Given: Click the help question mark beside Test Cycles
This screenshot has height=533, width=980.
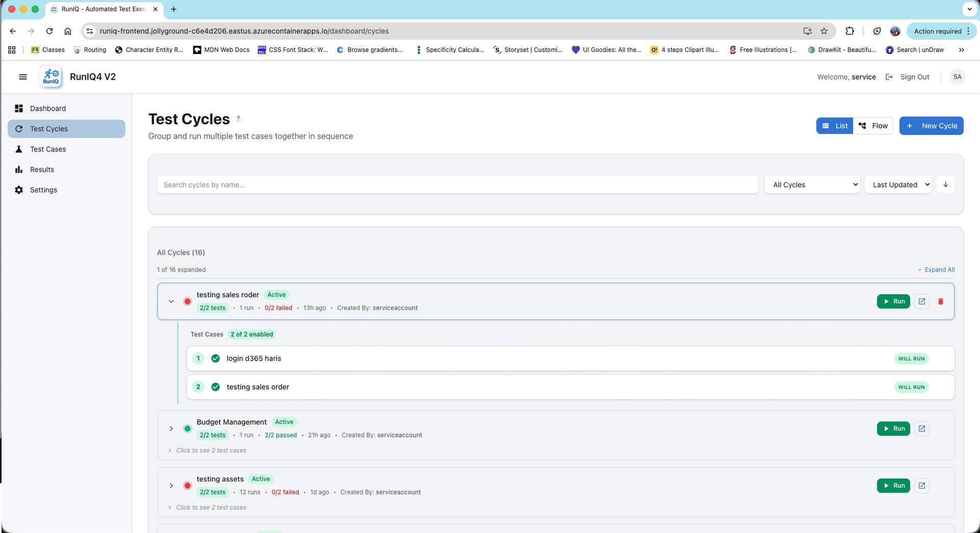Looking at the screenshot, I should click(238, 119).
